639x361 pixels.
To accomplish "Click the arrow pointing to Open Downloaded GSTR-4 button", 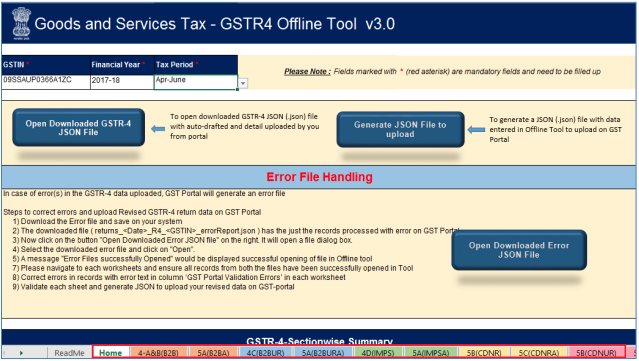I will pos(158,129).
